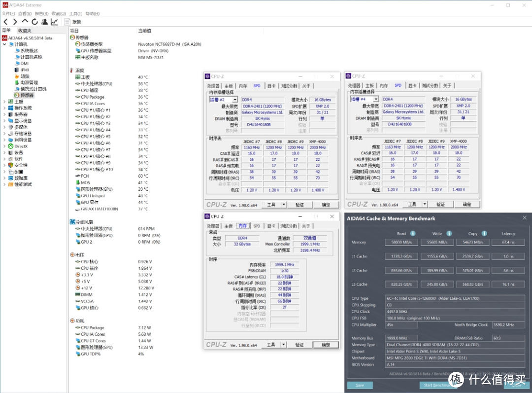Click the 报告 report document icon

tap(67, 22)
